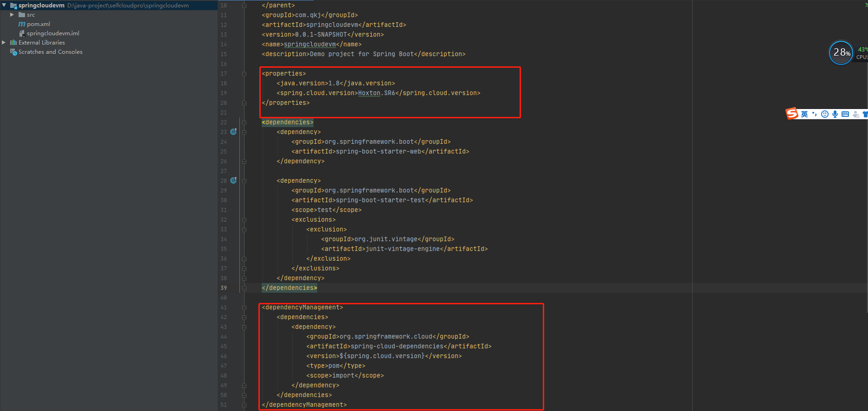
Task: Click the gutter dependency icon on line 23
Action: click(233, 132)
